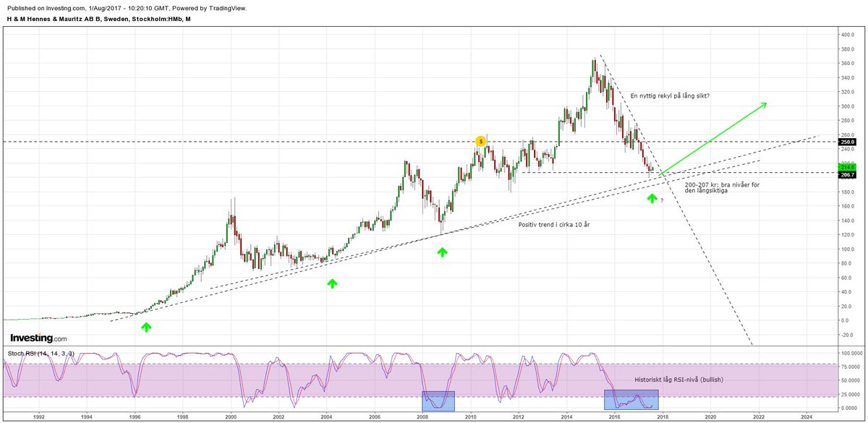Click the 1992 year label on time axis

point(39,417)
